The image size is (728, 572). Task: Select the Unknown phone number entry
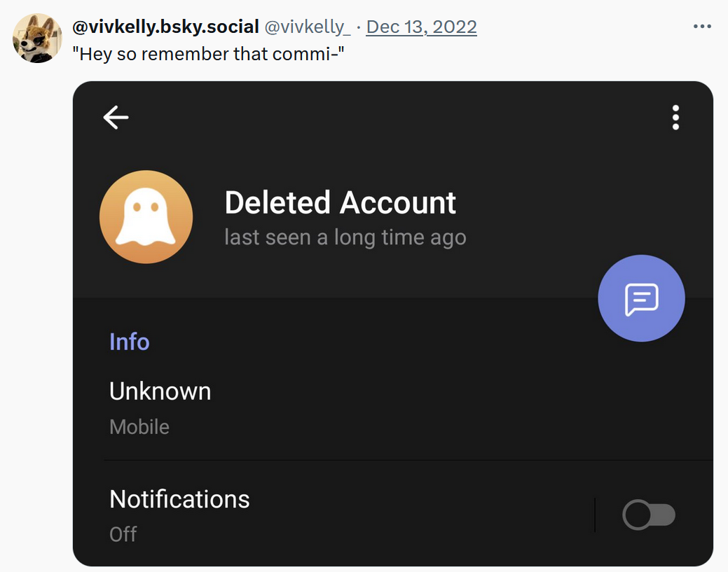(x=160, y=391)
